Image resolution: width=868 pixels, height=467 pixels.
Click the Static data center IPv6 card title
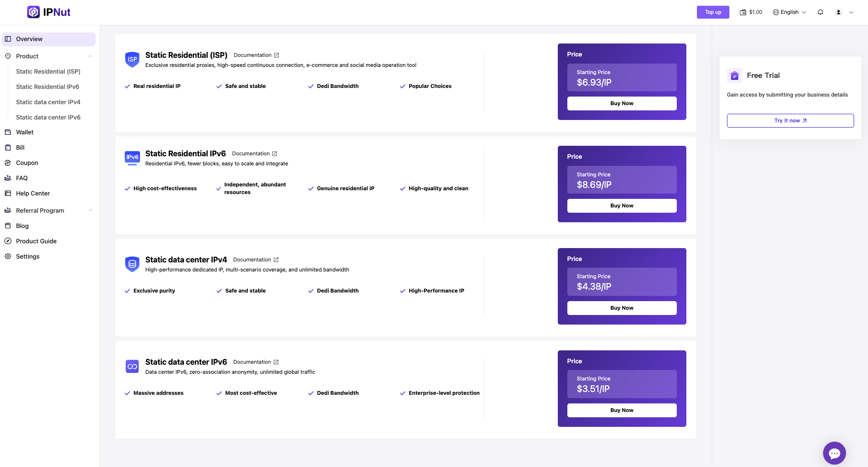(x=186, y=362)
